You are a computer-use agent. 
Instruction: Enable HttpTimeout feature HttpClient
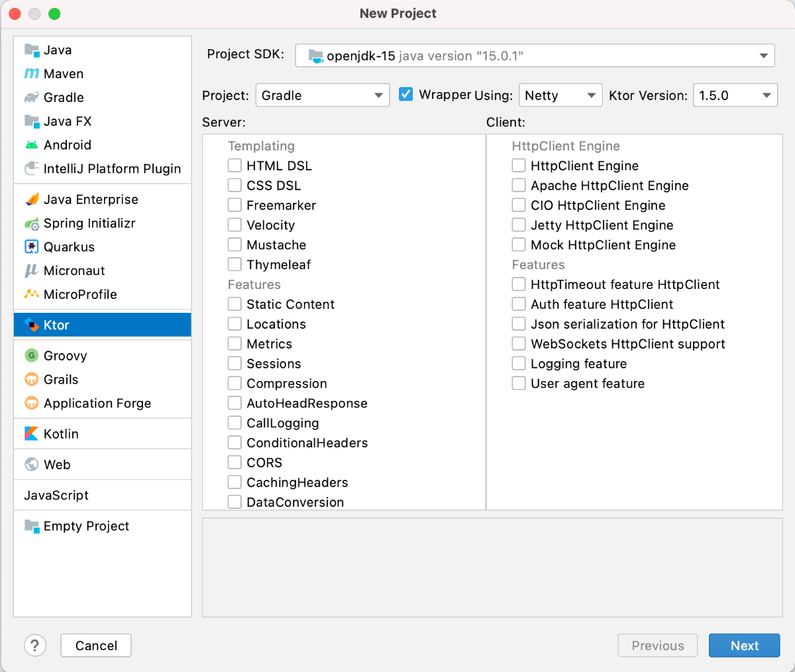(519, 284)
